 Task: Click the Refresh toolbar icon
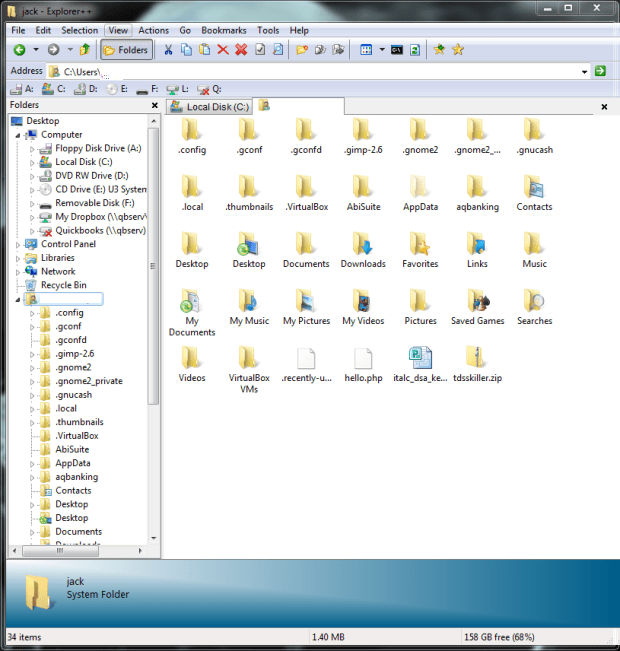(x=415, y=50)
